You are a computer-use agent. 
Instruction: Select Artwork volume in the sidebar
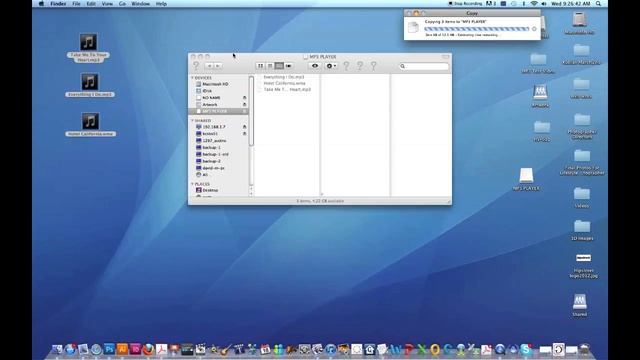tap(219, 104)
